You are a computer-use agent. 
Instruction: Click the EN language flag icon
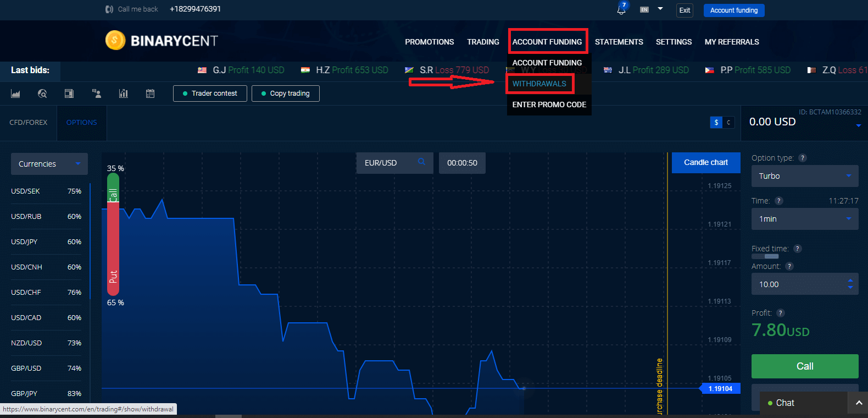coord(644,9)
